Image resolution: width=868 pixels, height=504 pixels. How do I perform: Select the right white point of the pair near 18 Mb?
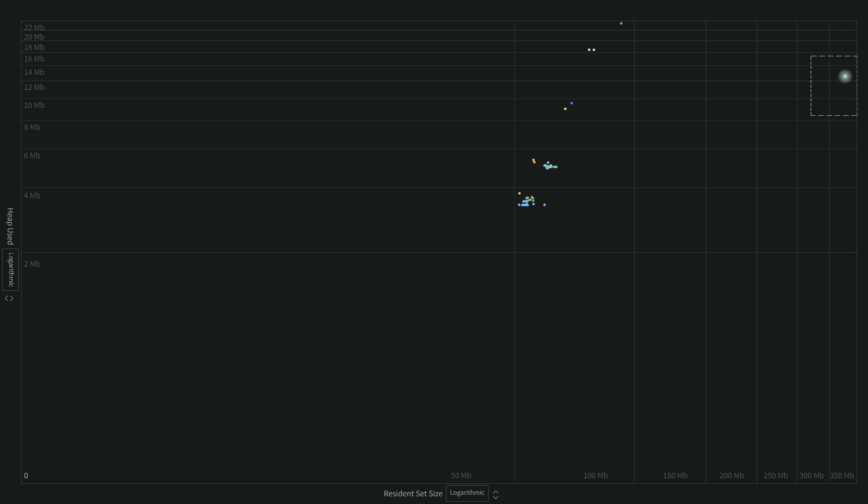pos(594,50)
